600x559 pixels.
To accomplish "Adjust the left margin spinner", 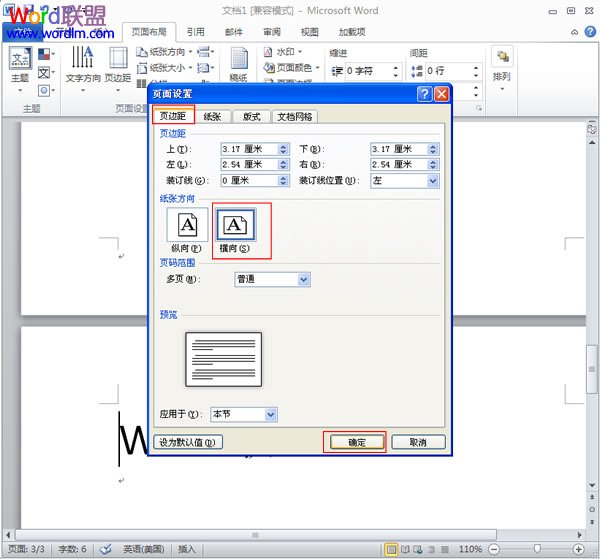I will (x=283, y=165).
